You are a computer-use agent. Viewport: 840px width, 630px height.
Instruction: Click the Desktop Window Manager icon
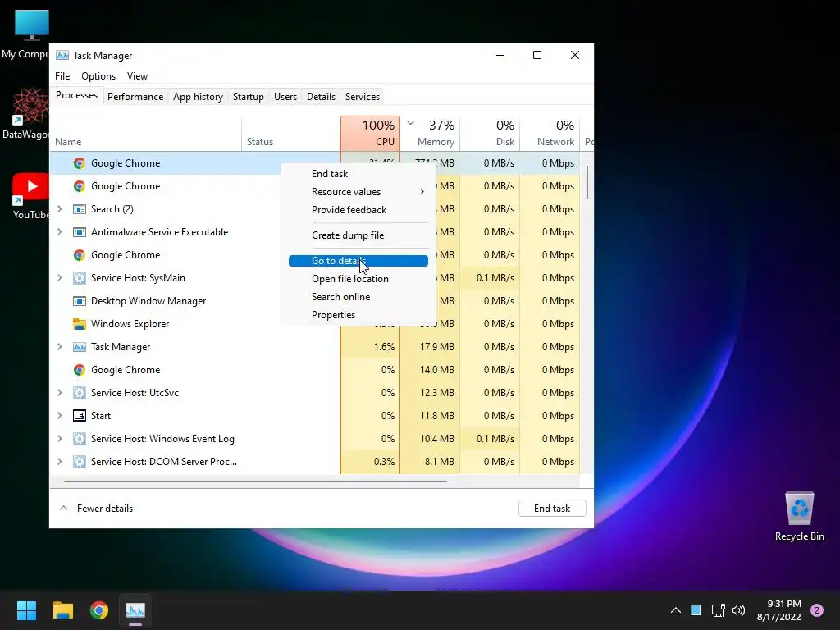point(80,301)
